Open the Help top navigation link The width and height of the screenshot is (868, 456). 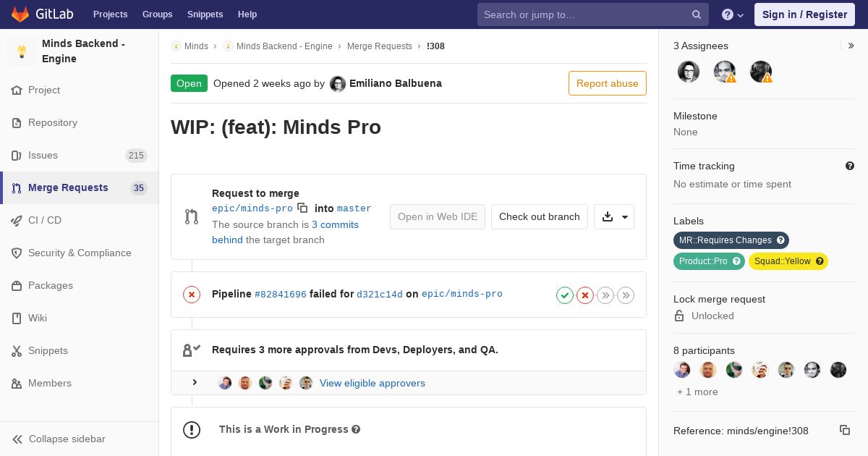pos(247,14)
